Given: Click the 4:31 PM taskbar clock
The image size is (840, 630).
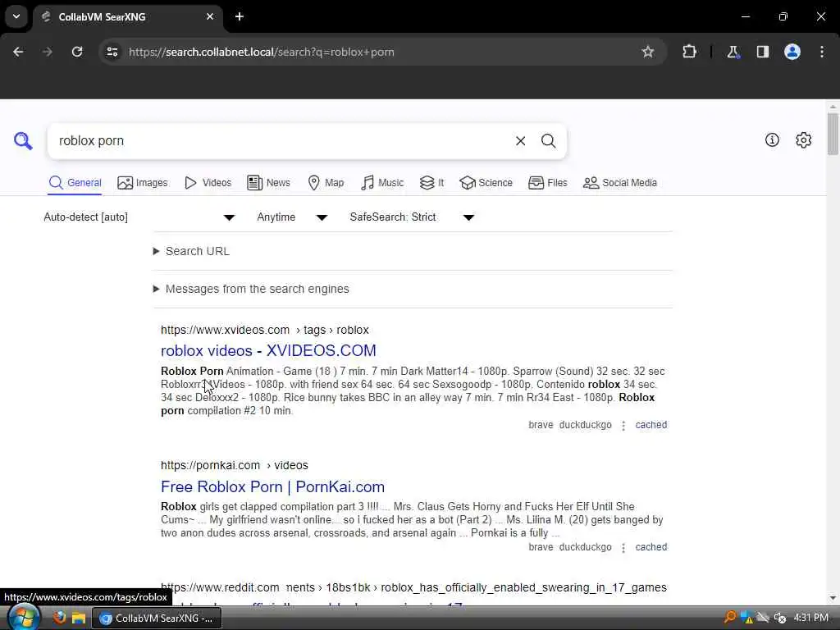Looking at the screenshot, I should [x=811, y=618].
